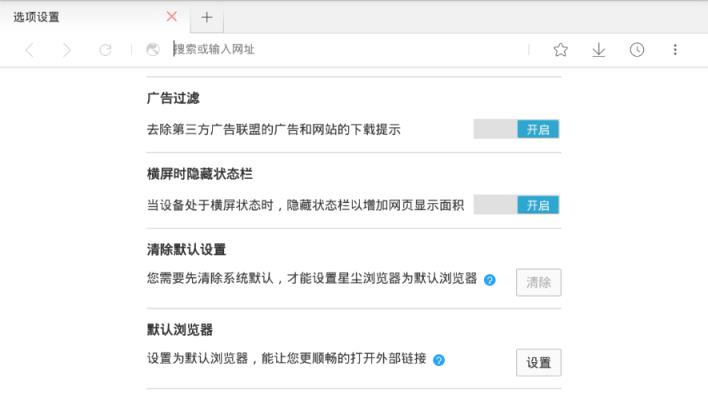The width and height of the screenshot is (708, 398).
Task: Open downloads via the down-arrow icon
Action: coord(599,50)
